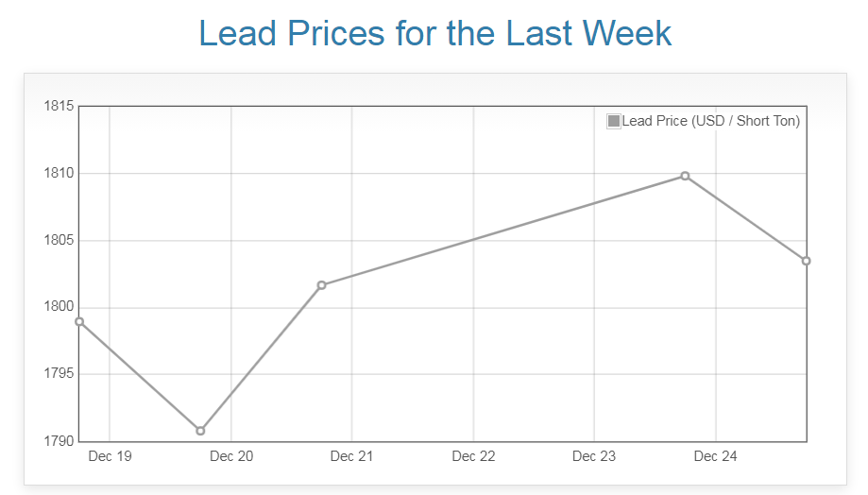
Task: Click the Dec 24 x-axis label
Action: click(x=715, y=457)
